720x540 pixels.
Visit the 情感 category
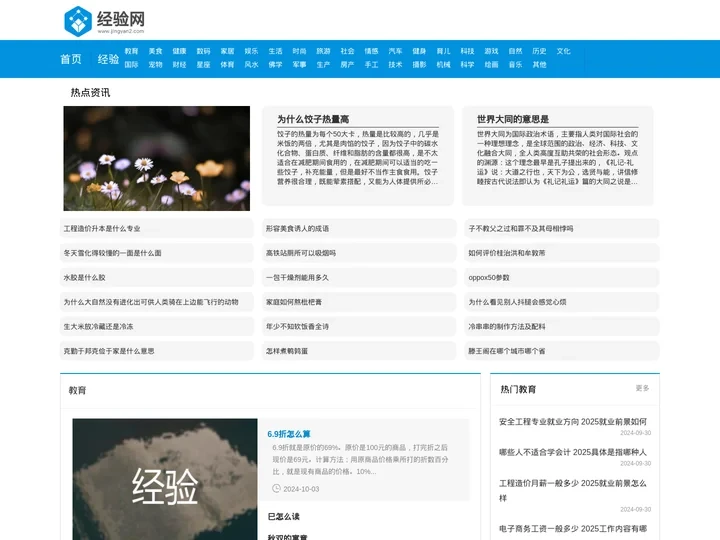click(371, 51)
